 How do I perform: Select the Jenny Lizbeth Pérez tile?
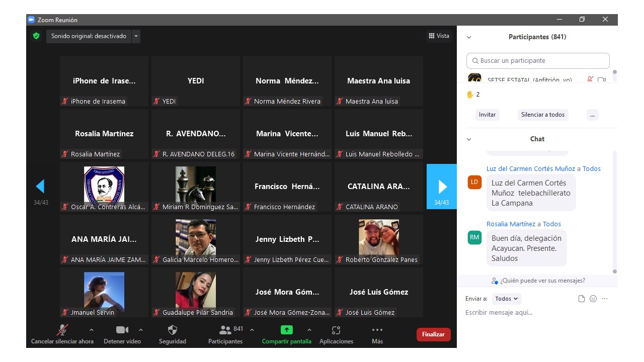287,239
